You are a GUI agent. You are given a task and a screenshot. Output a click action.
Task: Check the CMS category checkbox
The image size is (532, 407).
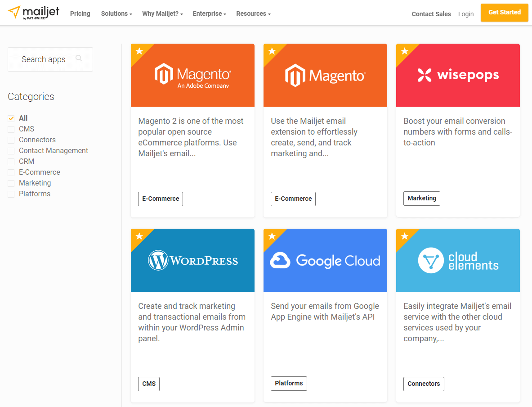pos(11,129)
